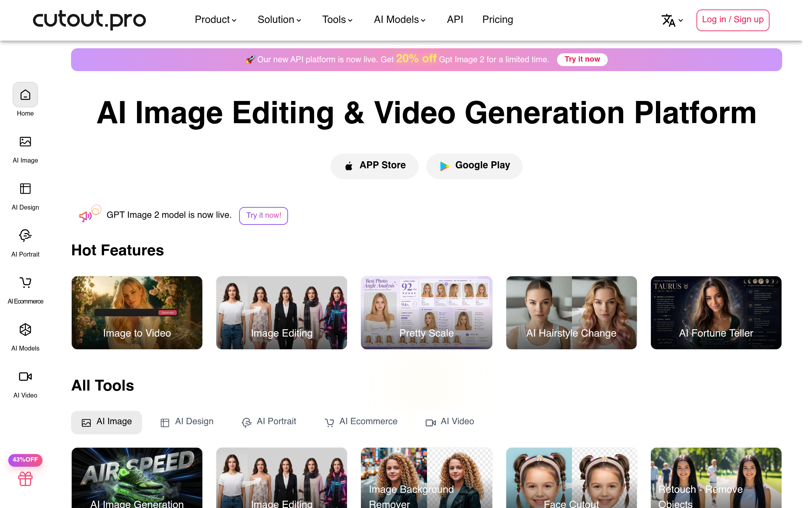Expand the Solution dropdown
Viewport: 812px width, 508px height.
[279, 20]
